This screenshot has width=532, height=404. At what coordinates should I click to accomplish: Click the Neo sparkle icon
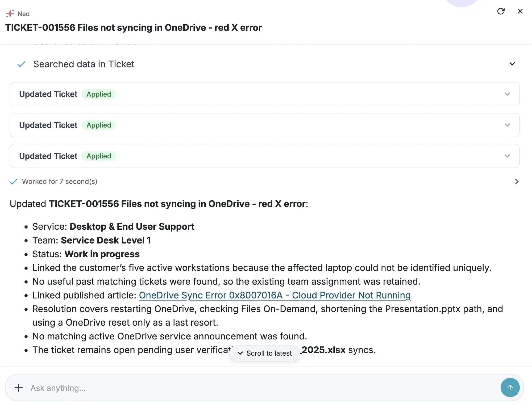click(10, 14)
